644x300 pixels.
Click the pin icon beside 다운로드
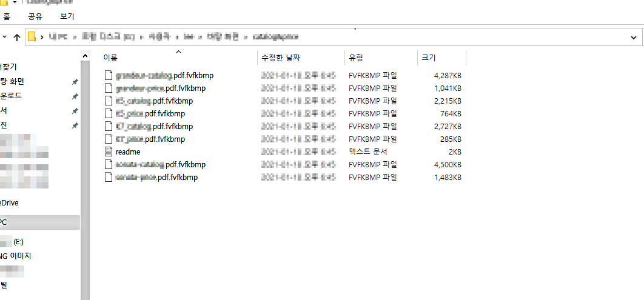[75, 96]
